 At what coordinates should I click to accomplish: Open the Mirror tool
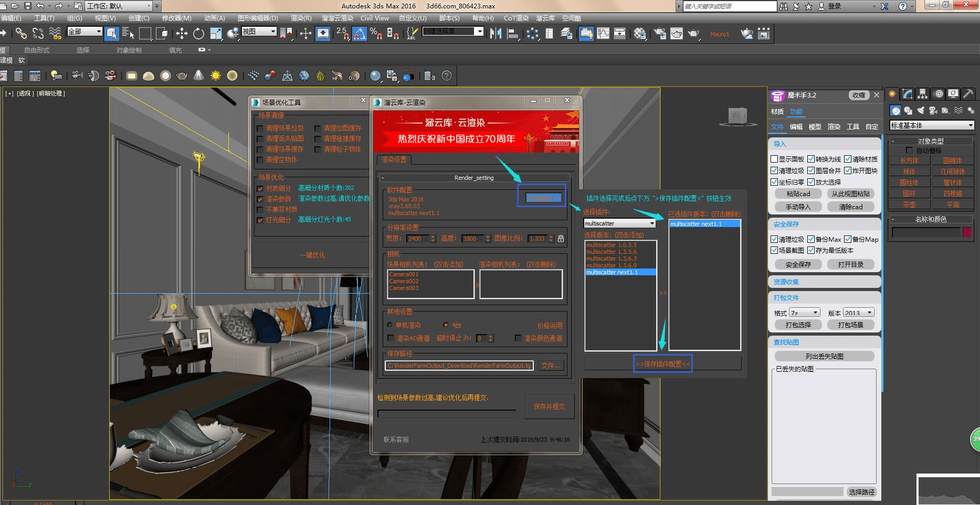495,34
